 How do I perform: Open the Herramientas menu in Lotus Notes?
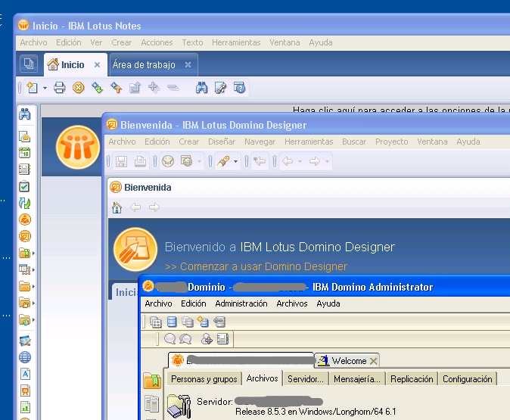pos(236,42)
